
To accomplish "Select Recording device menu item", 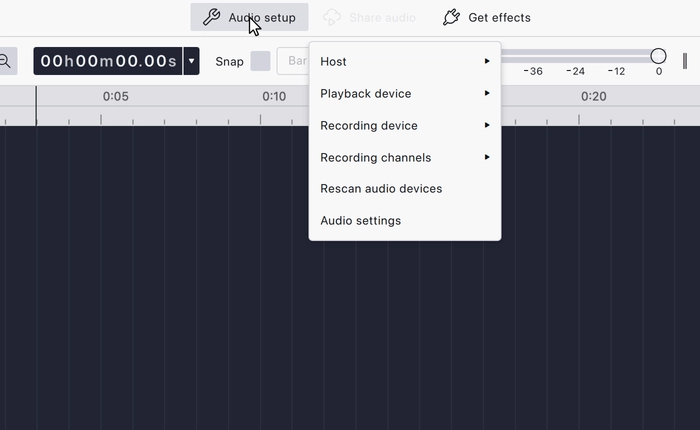I will coord(405,125).
